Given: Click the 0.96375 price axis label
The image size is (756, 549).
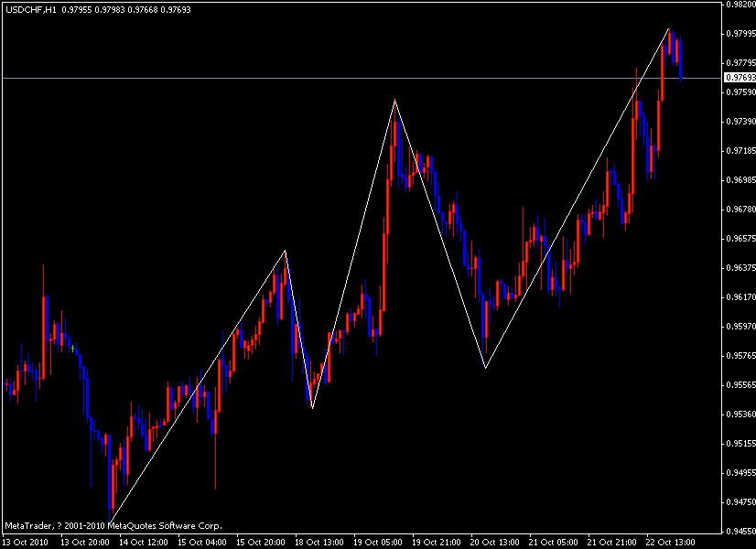Looking at the screenshot, I should pyautogui.click(x=740, y=268).
